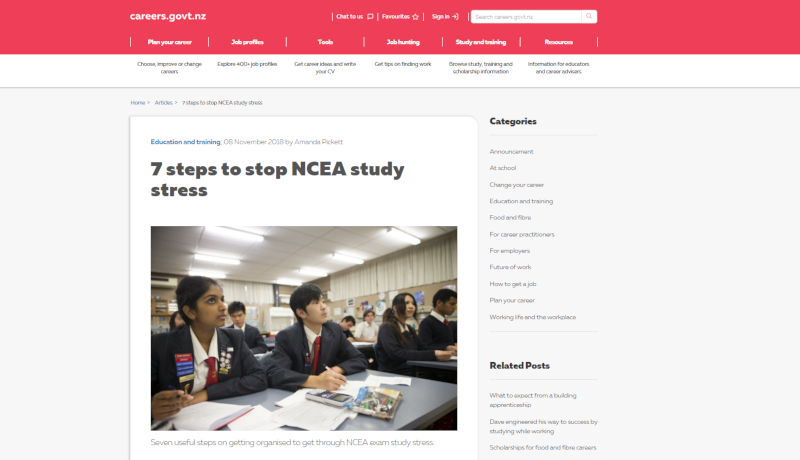Follow the Articles breadcrumb link
The height and width of the screenshot is (460, 800).
tap(164, 103)
